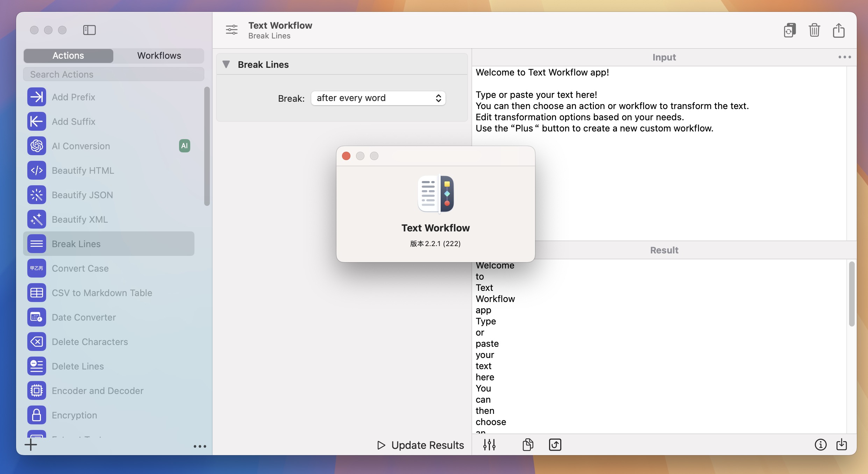
Task: Open the Break dropdown menu
Action: click(378, 98)
